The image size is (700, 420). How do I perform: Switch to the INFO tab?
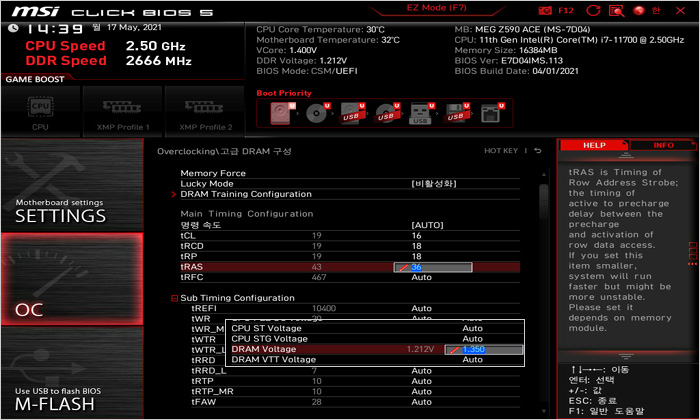point(663,145)
